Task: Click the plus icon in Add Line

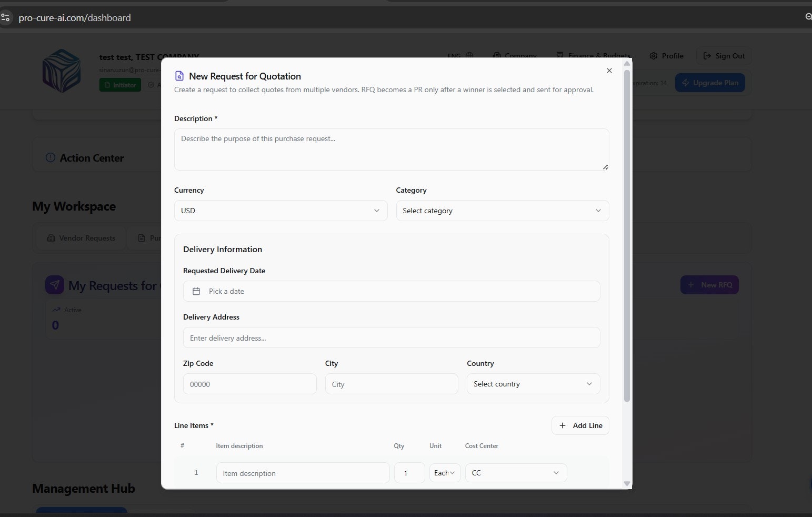Action: [x=563, y=425]
